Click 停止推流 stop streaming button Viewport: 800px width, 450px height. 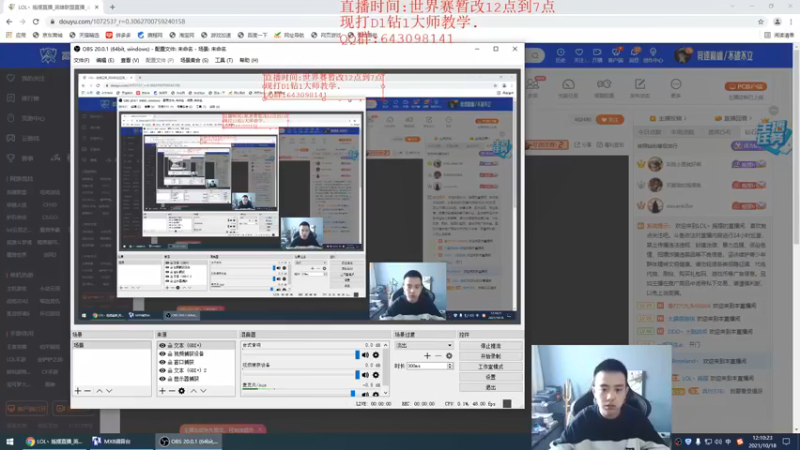pos(490,346)
